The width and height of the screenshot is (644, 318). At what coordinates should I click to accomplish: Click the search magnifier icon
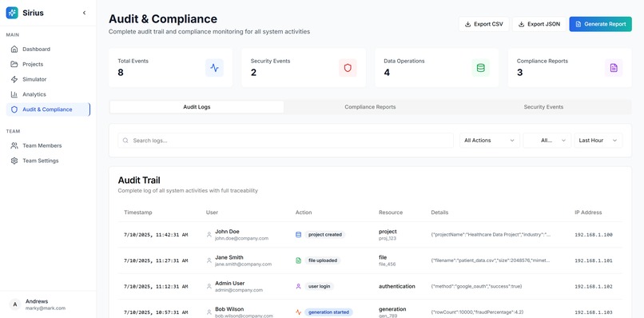(x=125, y=141)
